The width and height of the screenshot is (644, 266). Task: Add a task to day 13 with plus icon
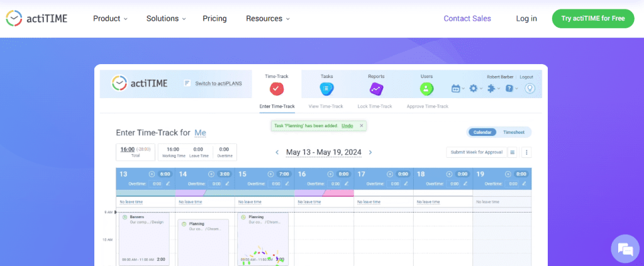[152, 174]
